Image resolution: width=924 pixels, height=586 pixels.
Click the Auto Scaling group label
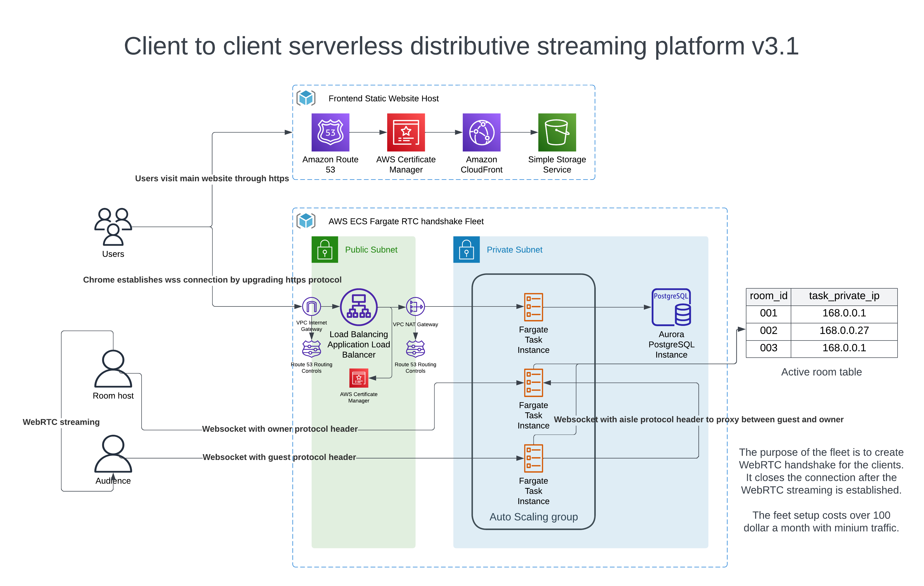533,516
